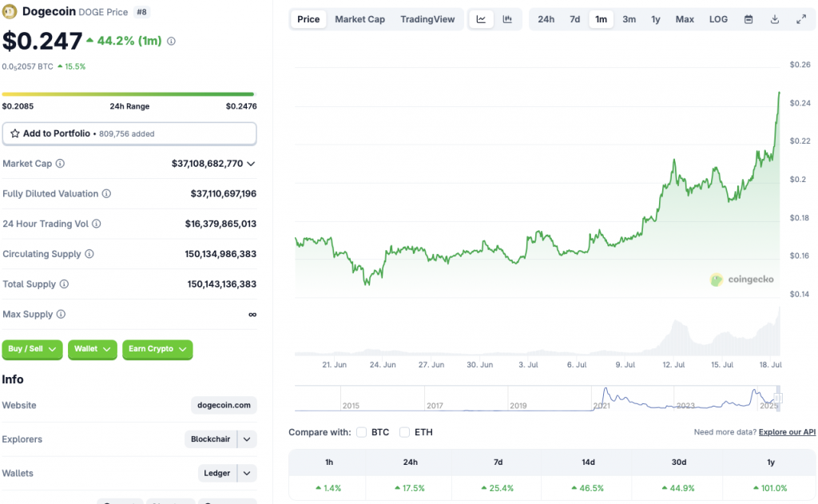Expand chart to fullscreen
Viewport: 818px width, 504px height.
tap(801, 19)
